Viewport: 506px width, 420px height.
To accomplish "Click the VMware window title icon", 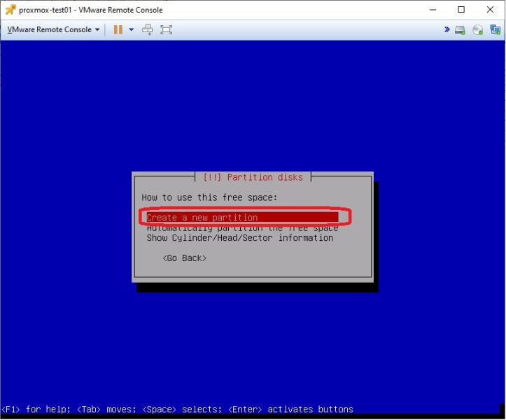I will [x=10, y=10].
